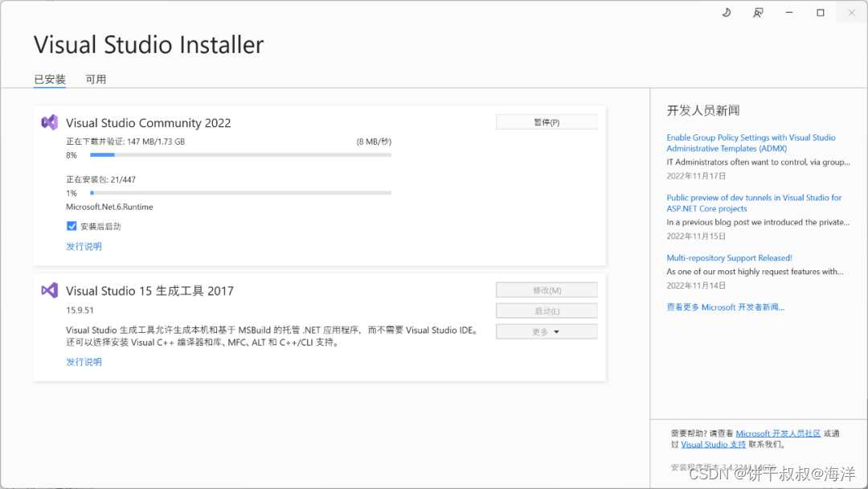
Task: Click the date 2022年11月14日
Action: [696, 286]
